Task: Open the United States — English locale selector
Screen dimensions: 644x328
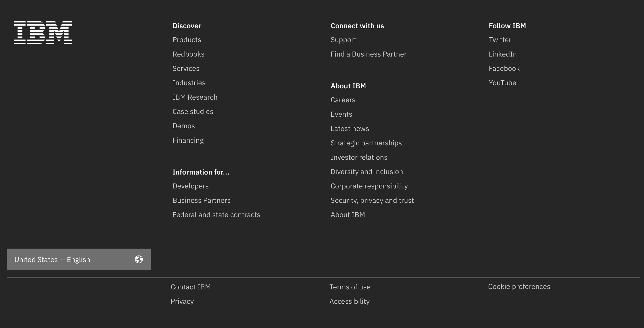Action: click(x=79, y=259)
